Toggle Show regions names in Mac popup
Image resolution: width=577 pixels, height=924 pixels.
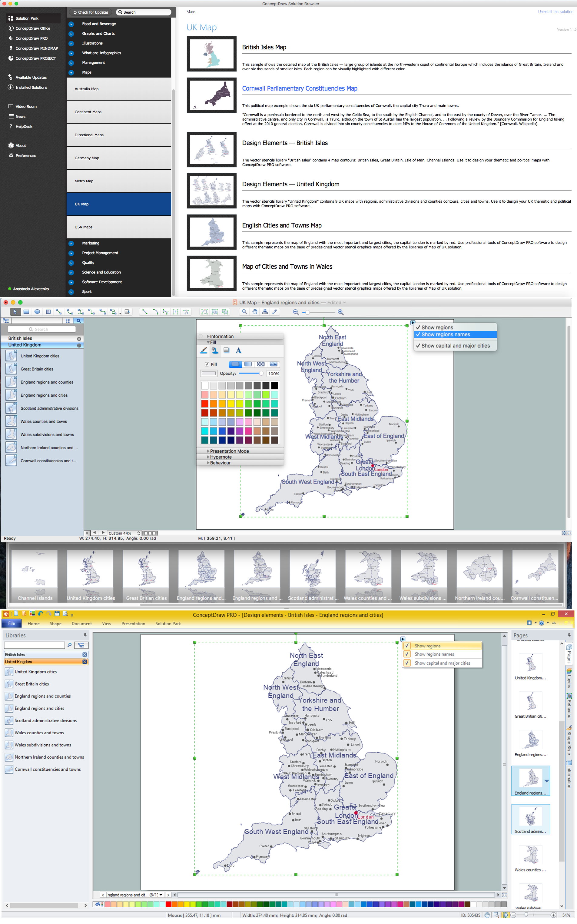455,334
